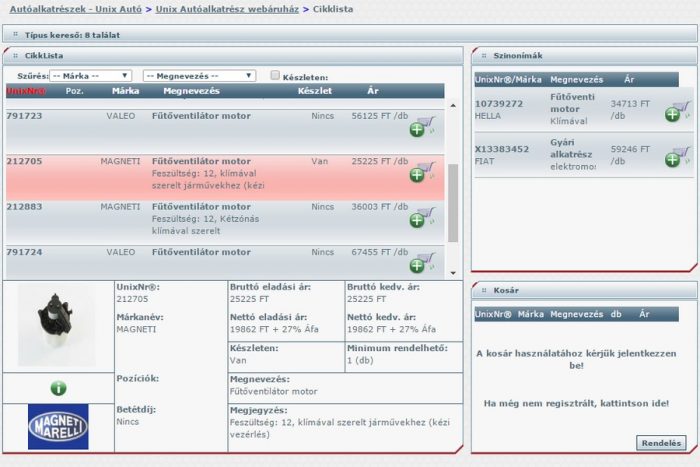Sort list by Márka column header

click(125, 91)
